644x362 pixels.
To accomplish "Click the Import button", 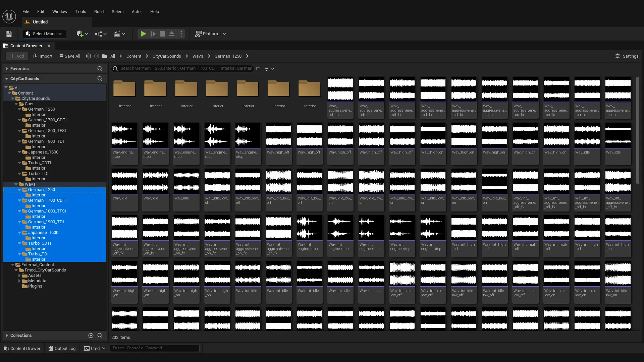I will point(43,56).
